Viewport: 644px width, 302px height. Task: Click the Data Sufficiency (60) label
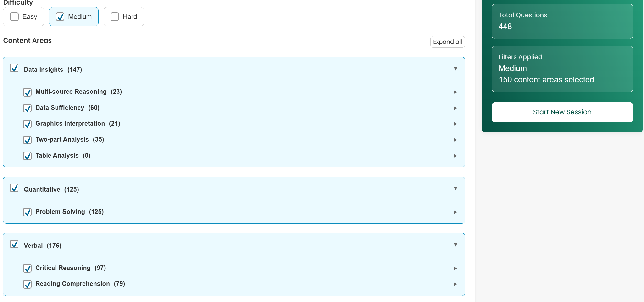coord(67,108)
